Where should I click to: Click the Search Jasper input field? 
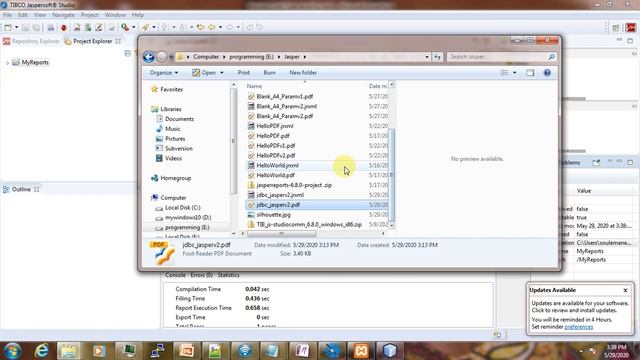tap(498, 57)
